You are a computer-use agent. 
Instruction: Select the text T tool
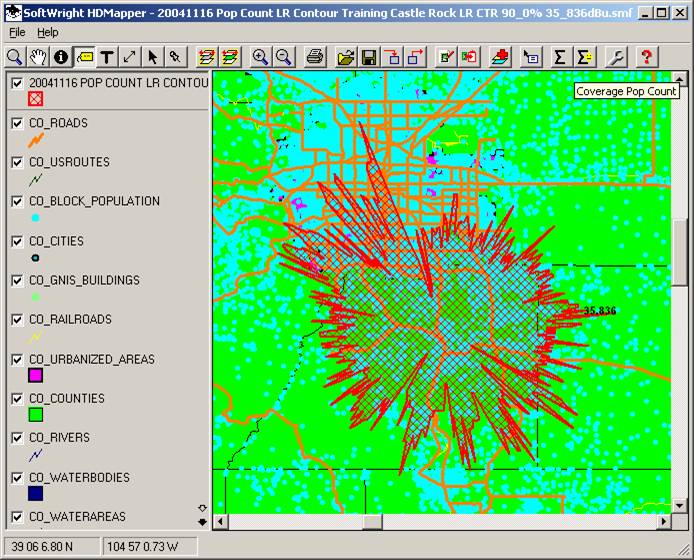[107, 57]
